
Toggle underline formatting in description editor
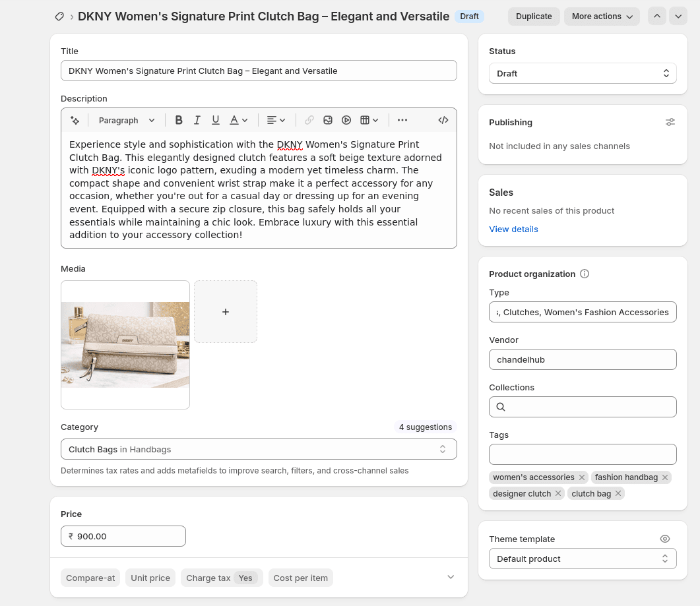[216, 120]
